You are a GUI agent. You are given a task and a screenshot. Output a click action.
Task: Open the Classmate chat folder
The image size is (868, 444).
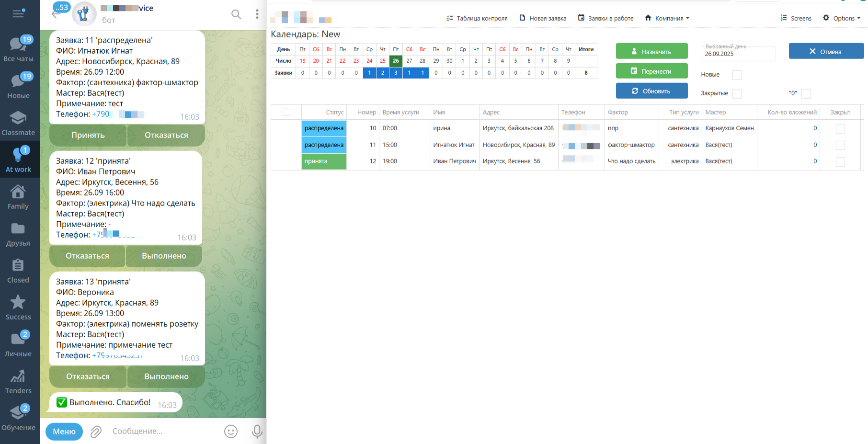coord(18,123)
